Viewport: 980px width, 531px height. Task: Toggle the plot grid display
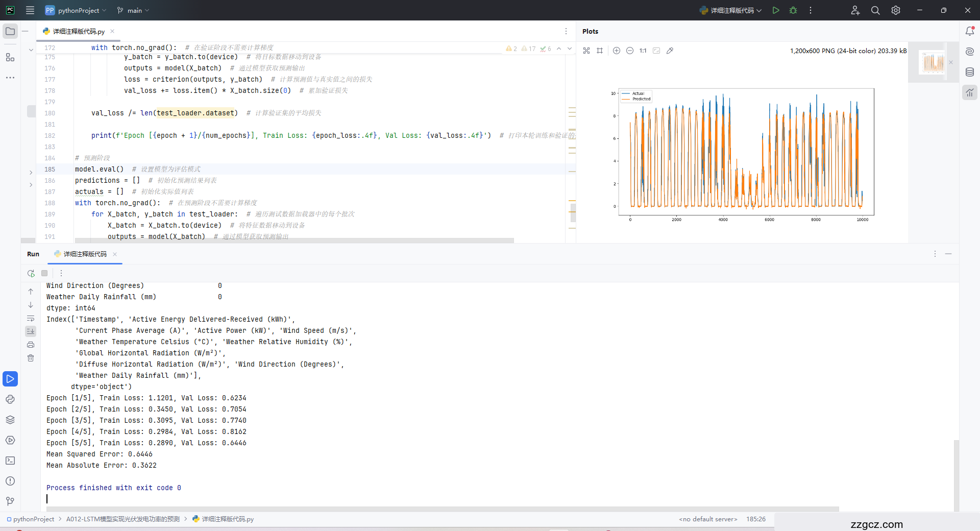600,51
